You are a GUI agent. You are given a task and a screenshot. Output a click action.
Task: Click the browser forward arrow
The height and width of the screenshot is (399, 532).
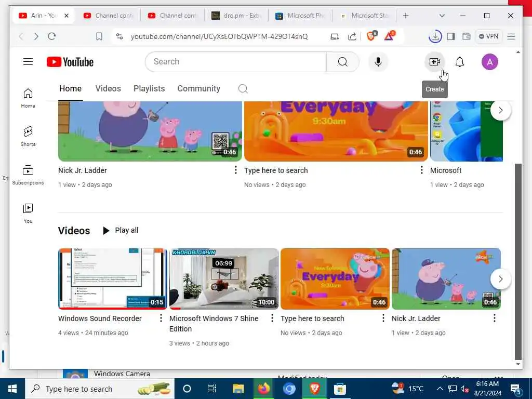[x=36, y=36]
